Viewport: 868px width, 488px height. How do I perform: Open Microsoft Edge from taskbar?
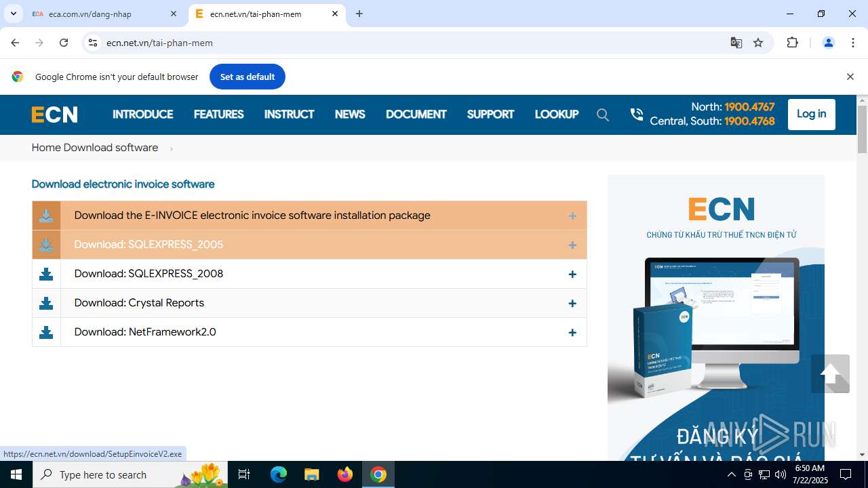[x=279, y=474]
